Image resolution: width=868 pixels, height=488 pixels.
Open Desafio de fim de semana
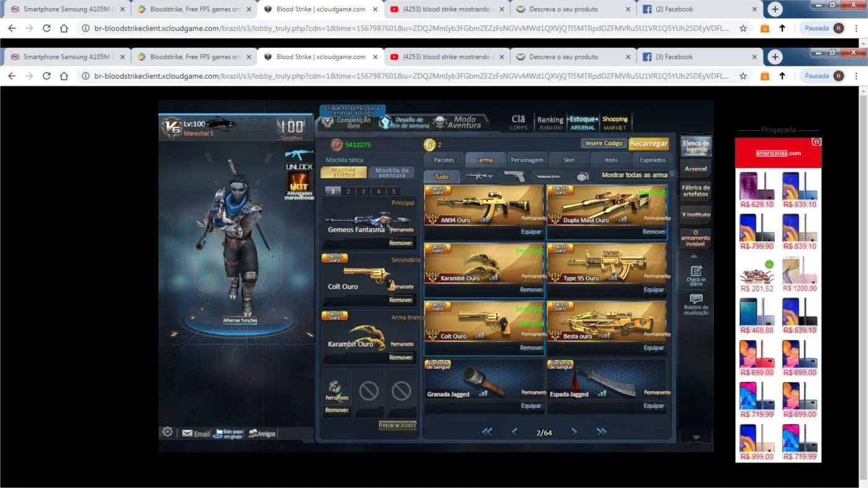click(404, 122)
